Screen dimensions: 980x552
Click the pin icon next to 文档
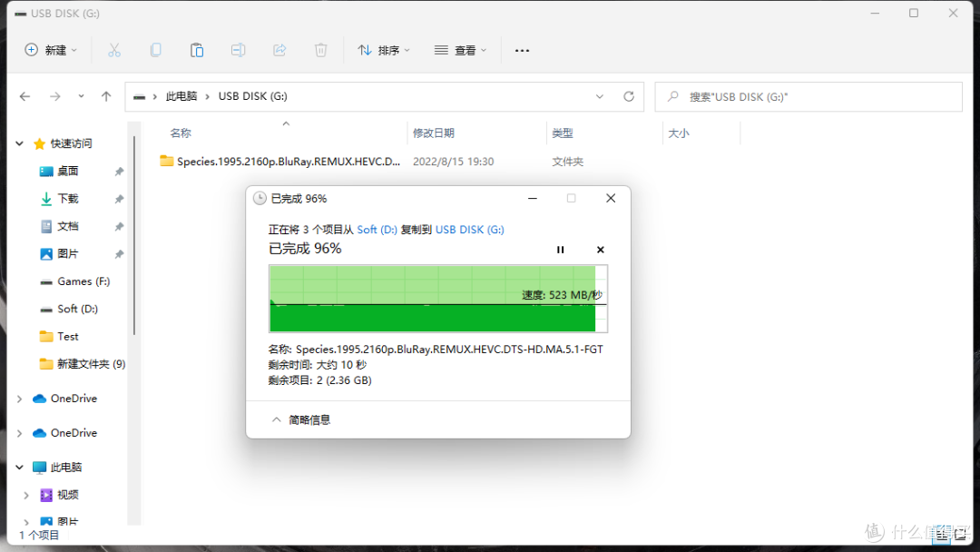[x=119, y=226]
